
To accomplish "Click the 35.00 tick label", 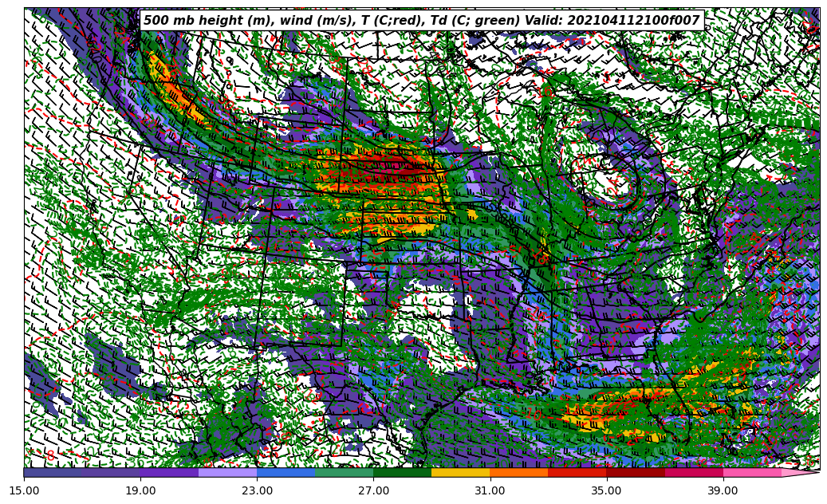I will point(607,490).
